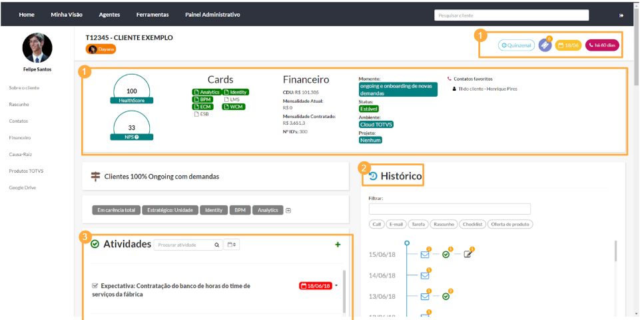Click the Atividades green check icon
The width and height of the screenshot is (644, 320).
click(95, 244)
